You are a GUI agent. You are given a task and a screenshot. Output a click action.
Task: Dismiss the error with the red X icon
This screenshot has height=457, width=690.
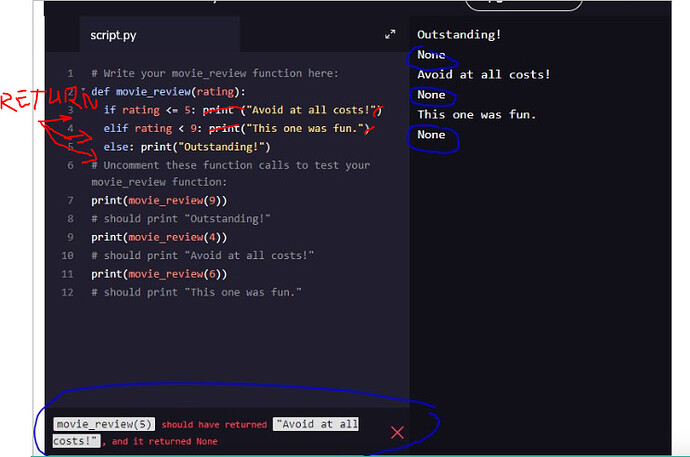pos(397,432)
